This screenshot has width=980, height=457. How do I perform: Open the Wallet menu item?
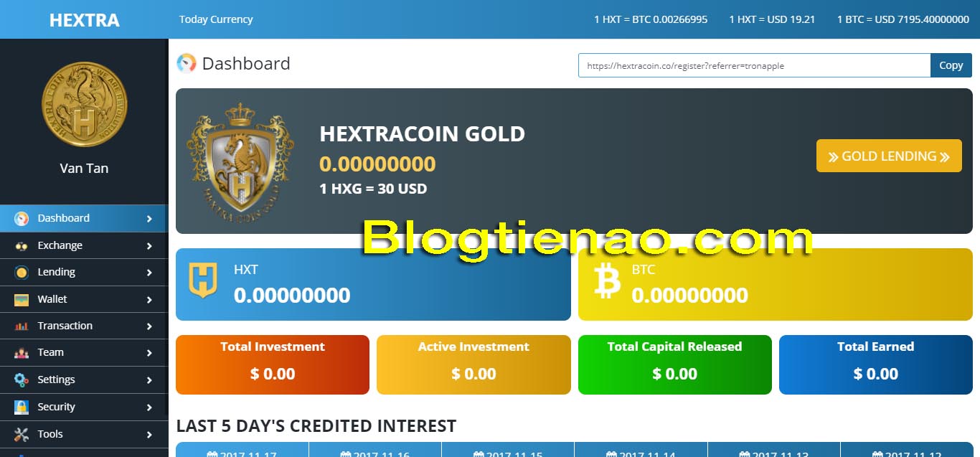coord(83,299)
